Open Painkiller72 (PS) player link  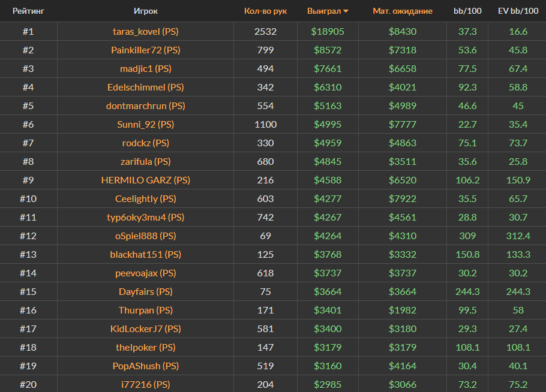pos(146,50)
